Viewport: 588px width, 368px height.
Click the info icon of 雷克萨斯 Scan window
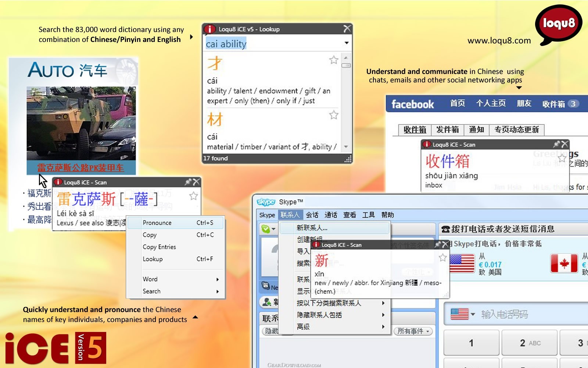[x=58, y=182]
